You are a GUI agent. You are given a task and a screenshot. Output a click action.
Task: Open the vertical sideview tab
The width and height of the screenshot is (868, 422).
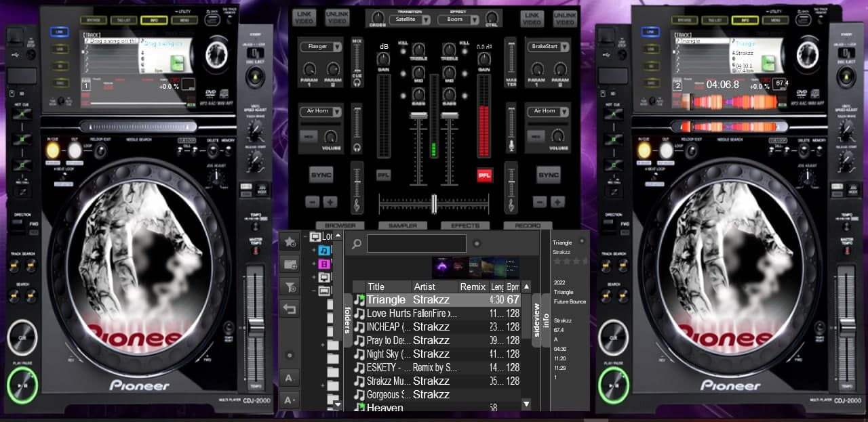pyautogui.click(x=536, y=320)
